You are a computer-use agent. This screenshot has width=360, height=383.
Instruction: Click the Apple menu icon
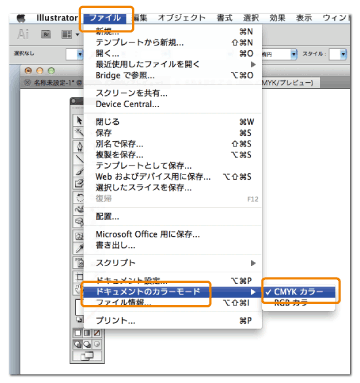coord(21,18)
